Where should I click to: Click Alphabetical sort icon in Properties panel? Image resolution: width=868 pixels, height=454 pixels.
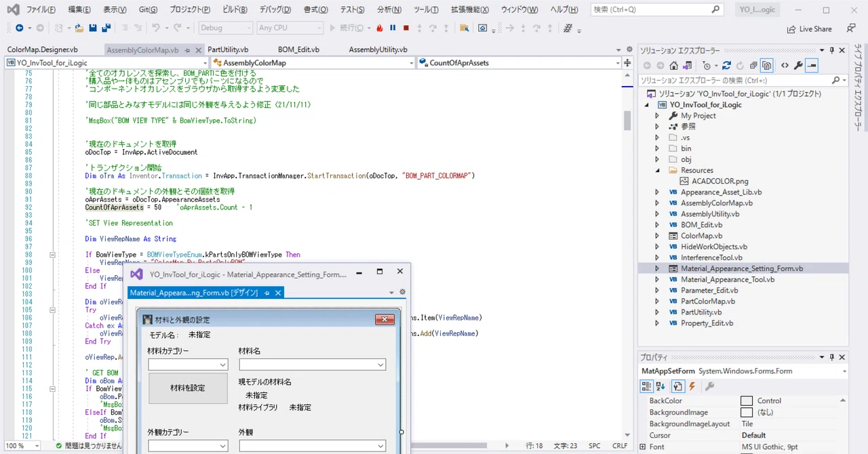pyautogui.click(x=660, y=386)
